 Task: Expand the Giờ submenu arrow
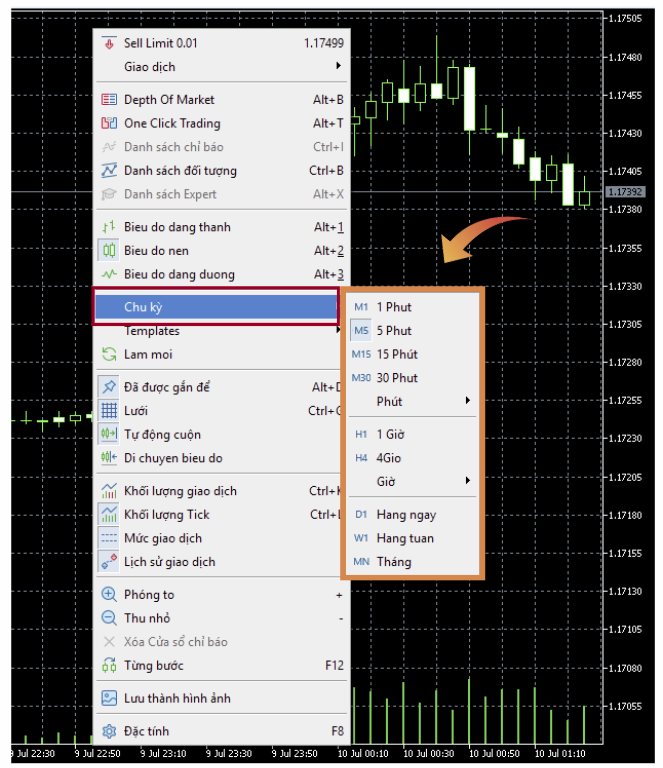(x=467, y=482)
